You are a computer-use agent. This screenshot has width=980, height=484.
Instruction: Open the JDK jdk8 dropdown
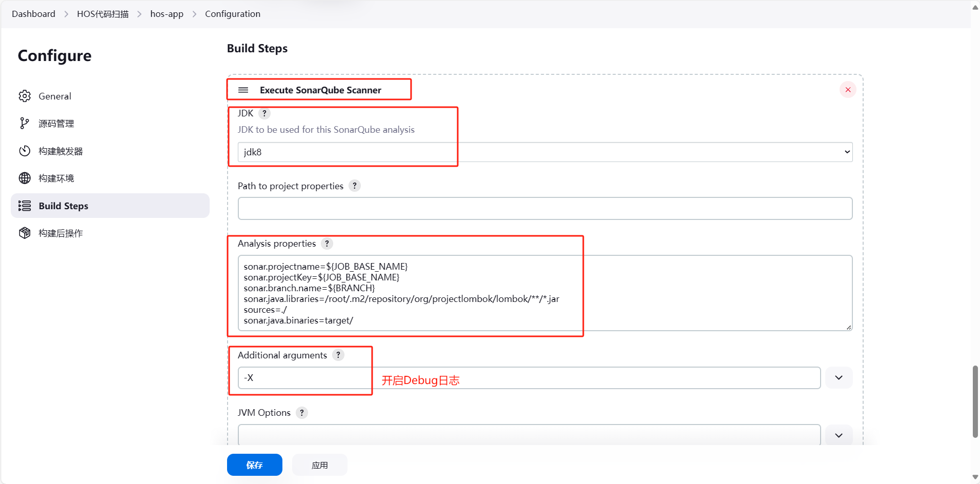click(x=545, y=152)
